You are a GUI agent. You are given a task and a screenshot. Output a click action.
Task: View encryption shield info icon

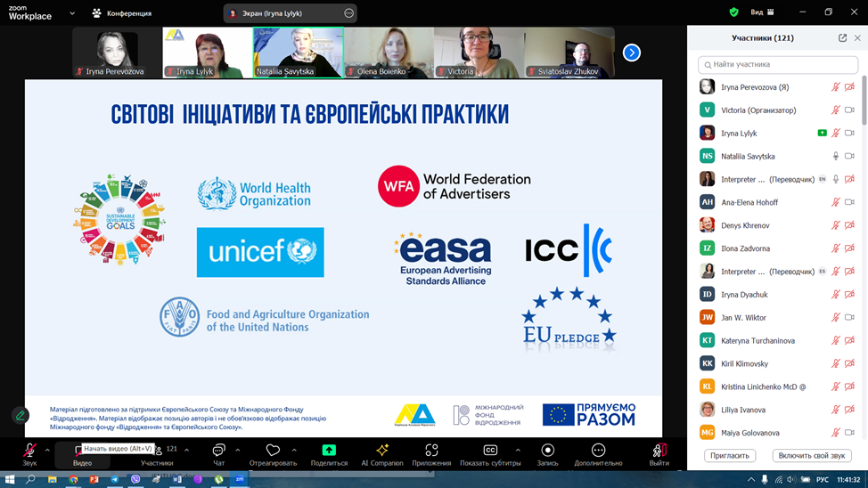tap(734, 12)
